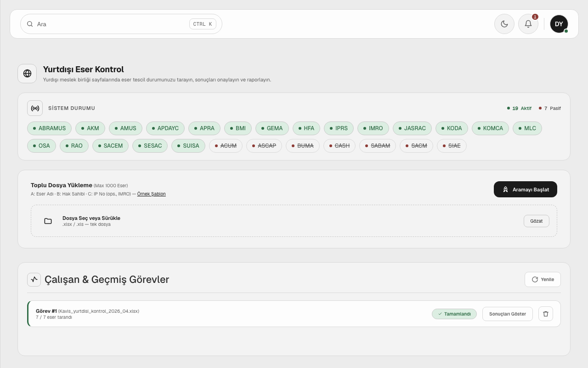
Task: Select the JASRAC status chip
Action: 412,128
